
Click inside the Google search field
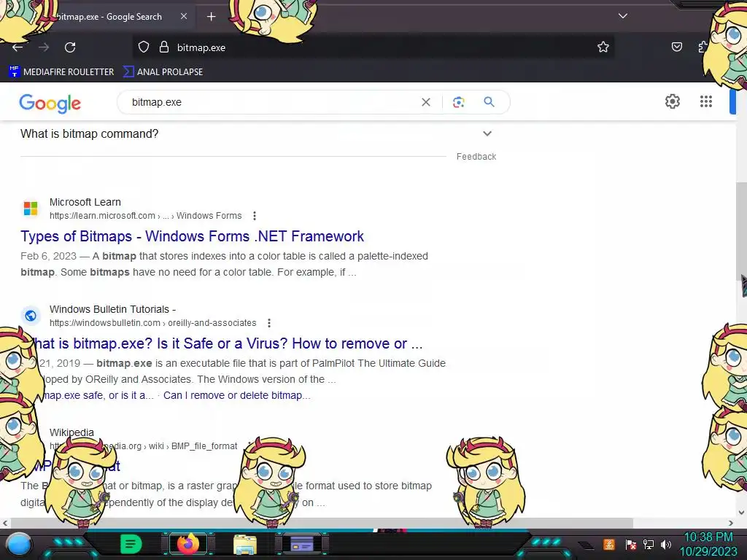[271, 102]
